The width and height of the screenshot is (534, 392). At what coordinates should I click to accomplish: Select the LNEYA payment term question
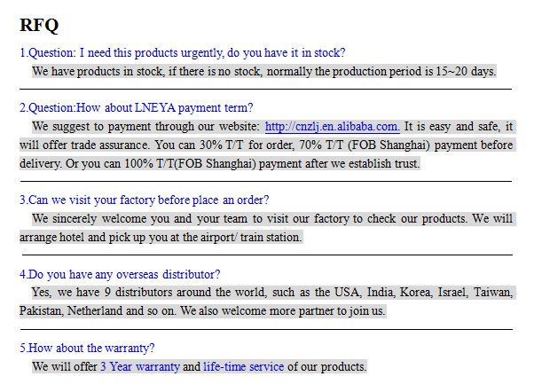point(137,107)
